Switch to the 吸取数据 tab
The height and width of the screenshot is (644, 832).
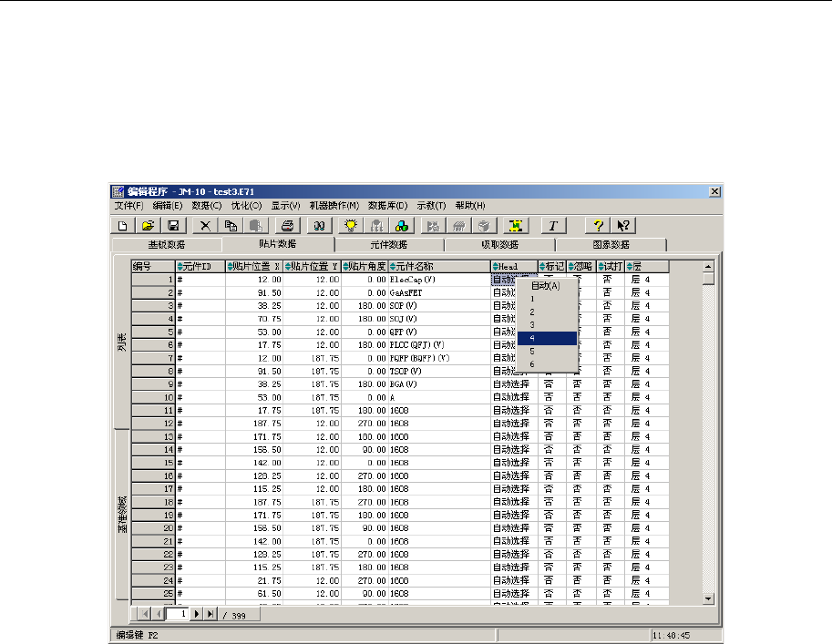click(x=499, y=244)
